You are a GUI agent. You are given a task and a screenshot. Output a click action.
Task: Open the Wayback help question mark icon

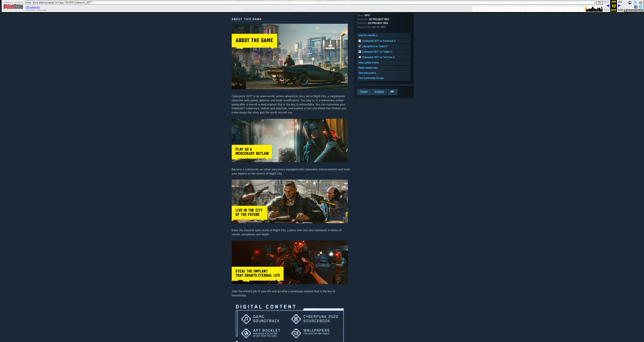pyautogui.click(x=635, y=3)
